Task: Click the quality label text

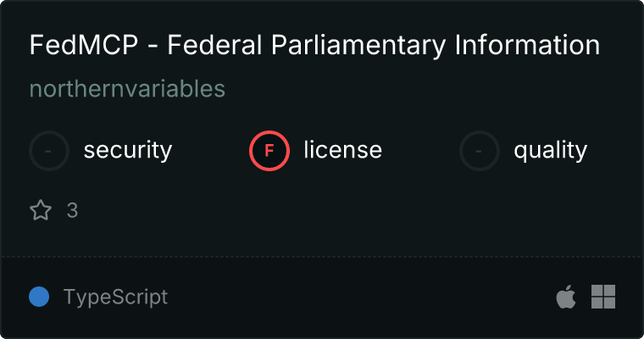Action: click(550, 151)
